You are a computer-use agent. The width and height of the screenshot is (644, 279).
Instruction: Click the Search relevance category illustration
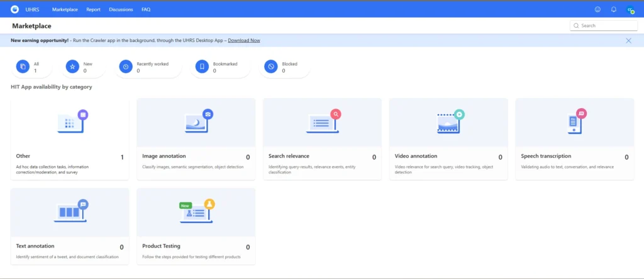pos(324,121)
